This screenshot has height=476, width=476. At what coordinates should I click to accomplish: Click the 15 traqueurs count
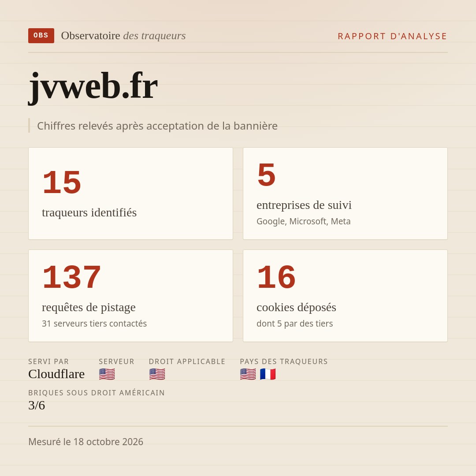click(62, 182)
